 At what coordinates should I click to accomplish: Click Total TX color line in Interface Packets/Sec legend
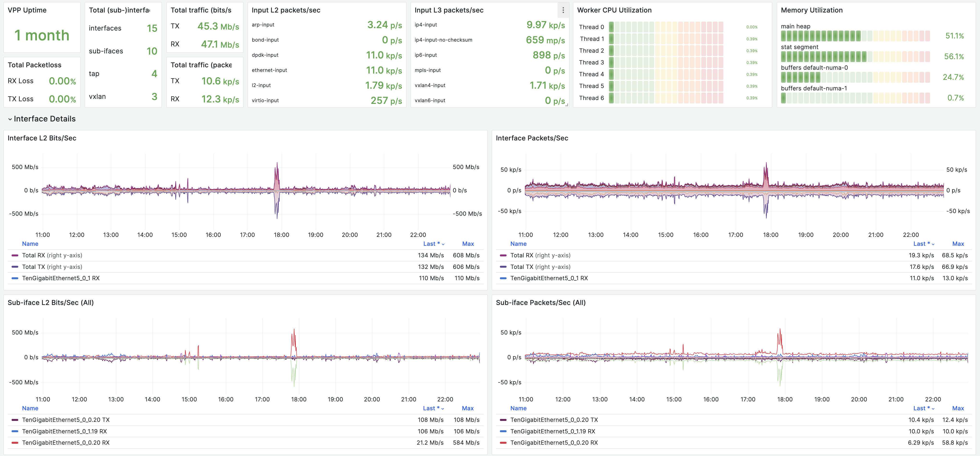tap(503, 267)
